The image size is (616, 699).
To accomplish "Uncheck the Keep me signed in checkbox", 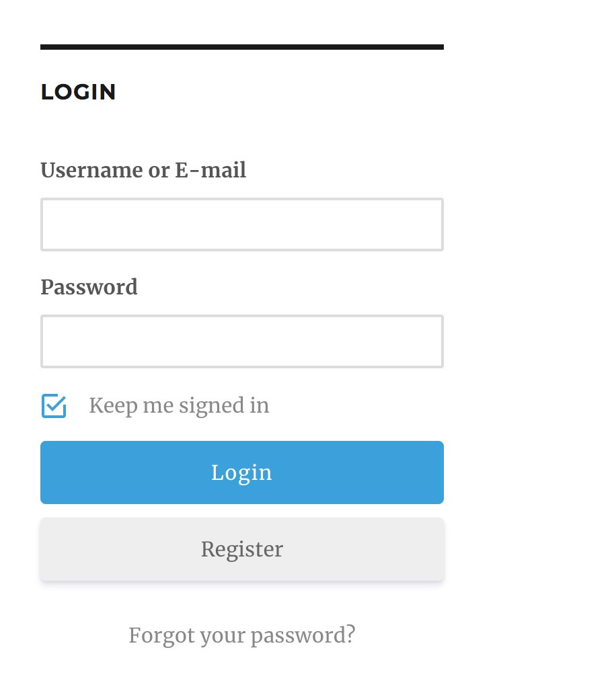I will (x=54, y=406).
